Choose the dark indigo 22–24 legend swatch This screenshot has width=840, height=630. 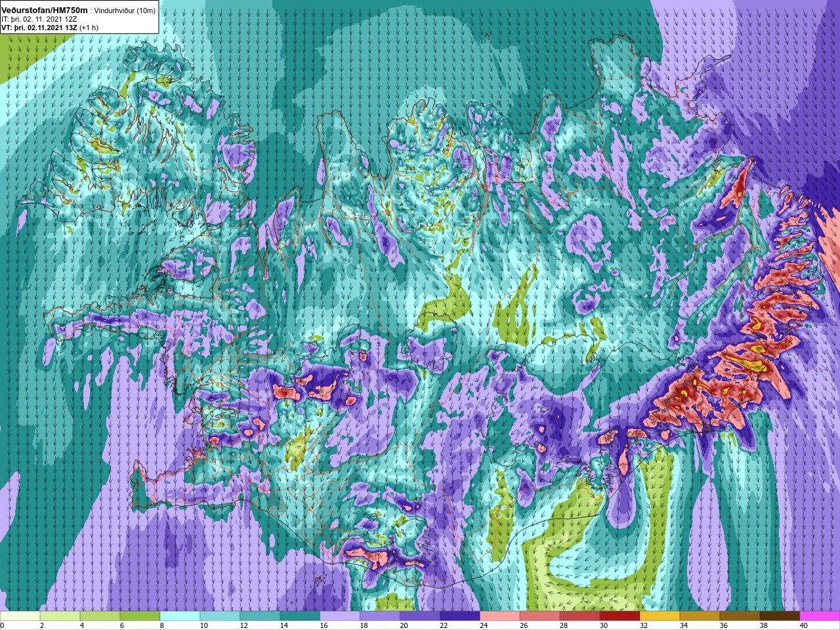point(461,617)
